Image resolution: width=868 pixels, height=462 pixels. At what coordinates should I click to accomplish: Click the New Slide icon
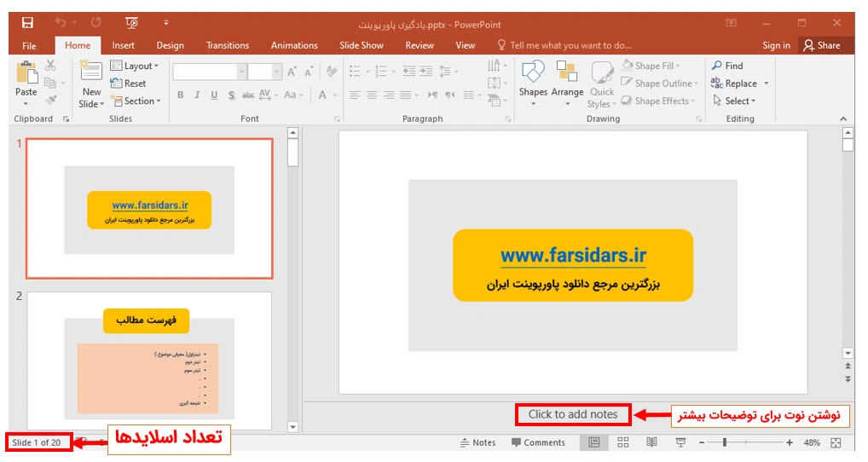90,72
